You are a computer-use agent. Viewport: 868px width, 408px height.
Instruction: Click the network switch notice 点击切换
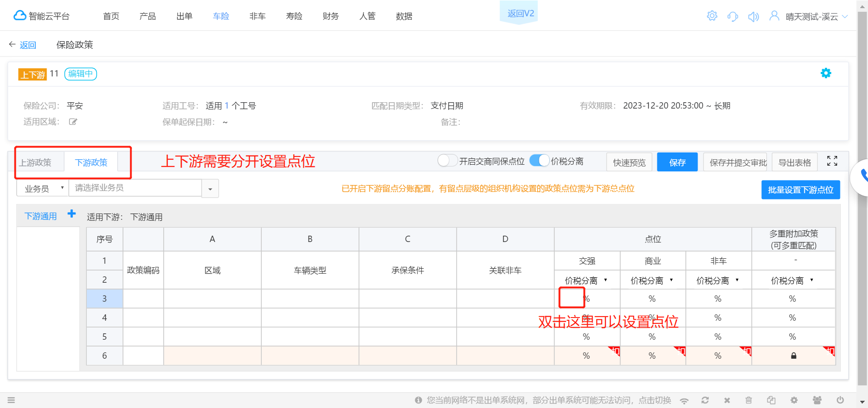coord(655,400)
